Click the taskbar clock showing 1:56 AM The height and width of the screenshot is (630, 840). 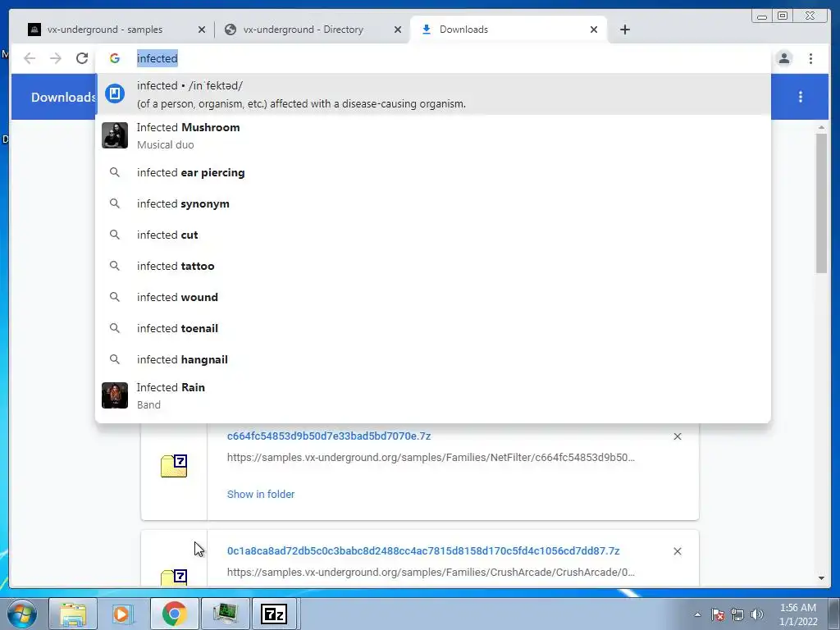pos(798,614)
